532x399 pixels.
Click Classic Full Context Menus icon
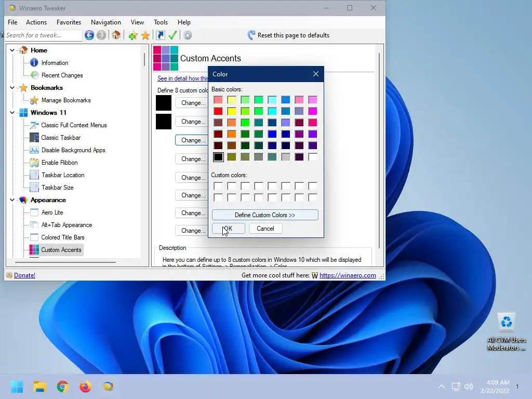pos(34,125)
